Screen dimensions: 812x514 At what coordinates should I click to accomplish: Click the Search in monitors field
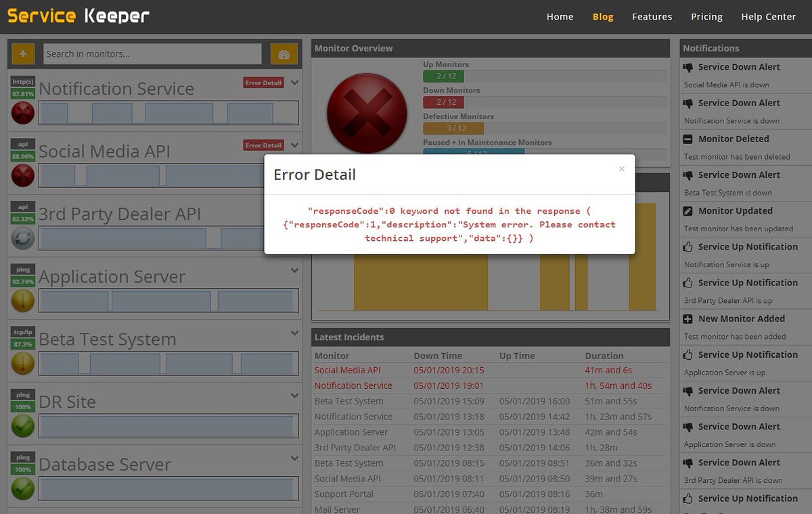[152, 54]
